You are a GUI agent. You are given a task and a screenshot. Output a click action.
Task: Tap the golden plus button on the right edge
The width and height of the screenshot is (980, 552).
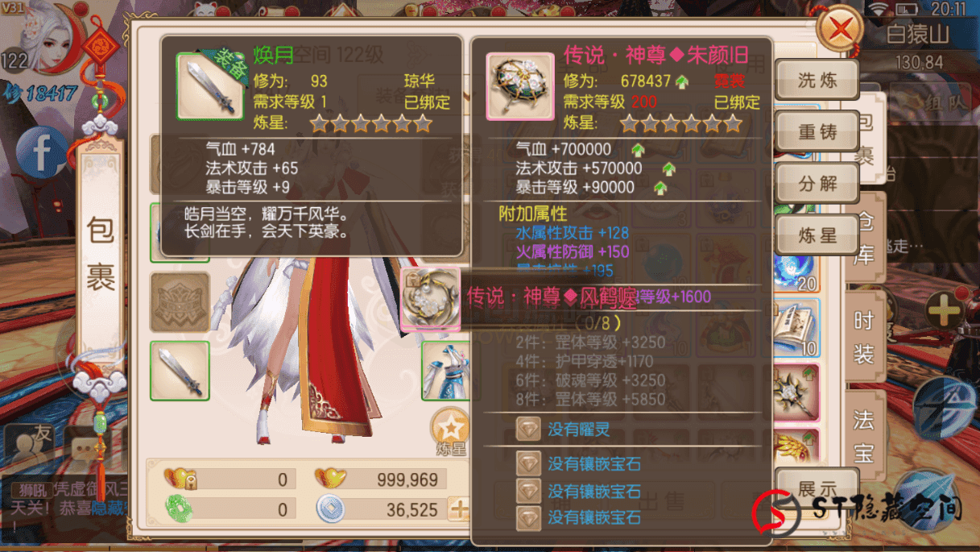[944, 310]
